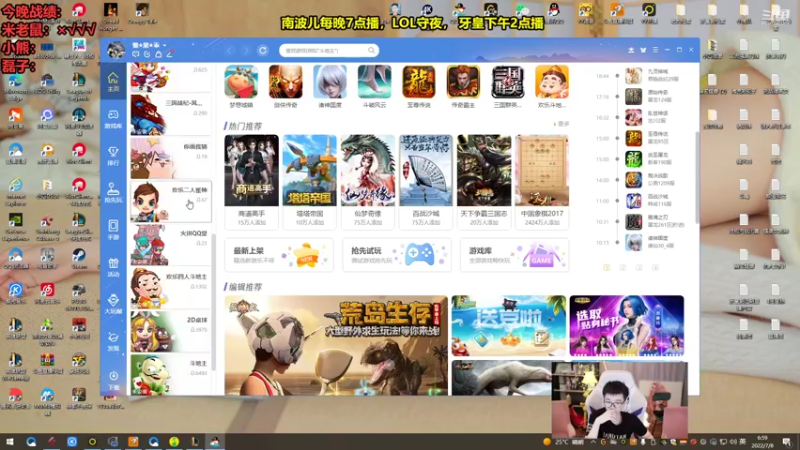
Task: Open the Steam desktop shortcut
Action: pos(79,258)
